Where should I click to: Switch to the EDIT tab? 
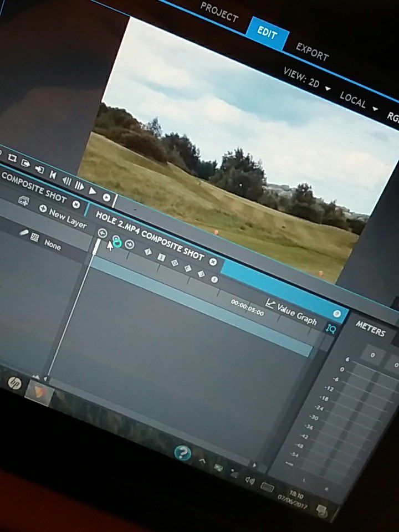pos(267,33)
